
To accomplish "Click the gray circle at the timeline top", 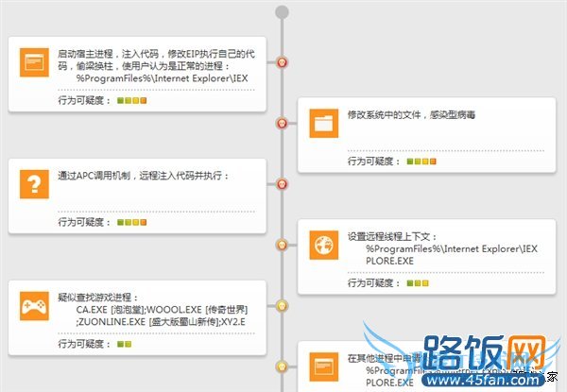I will (x=282, y=12).
